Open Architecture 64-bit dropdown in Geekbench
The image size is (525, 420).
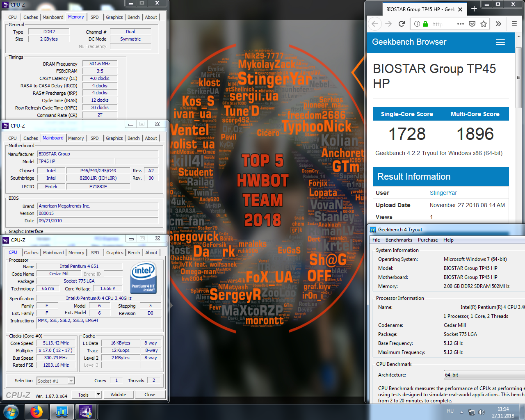tap(484, 375)
